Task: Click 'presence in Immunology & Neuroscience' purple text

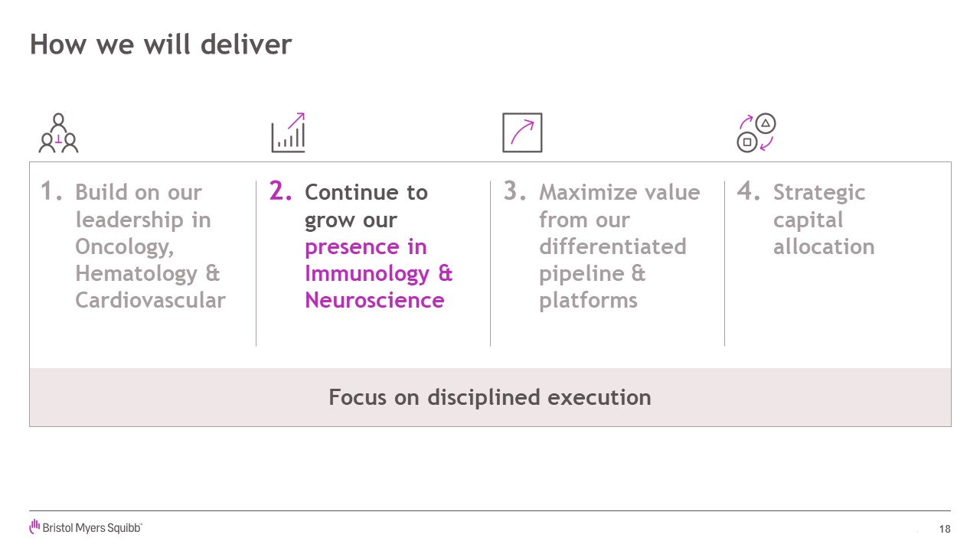Action: [378, 273]
